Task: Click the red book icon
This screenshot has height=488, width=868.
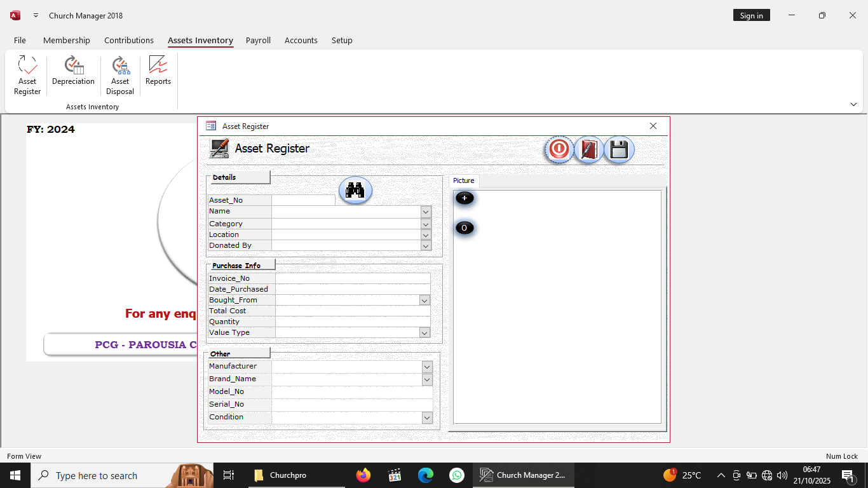Action: (x=588, y=149)
